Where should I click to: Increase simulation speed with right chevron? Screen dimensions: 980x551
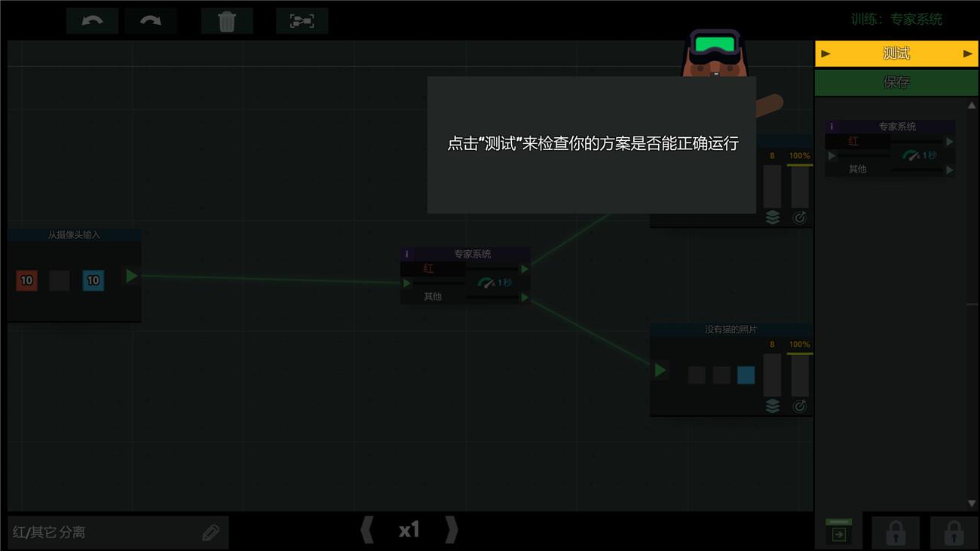pyautogui.click(x=451, y=531)
